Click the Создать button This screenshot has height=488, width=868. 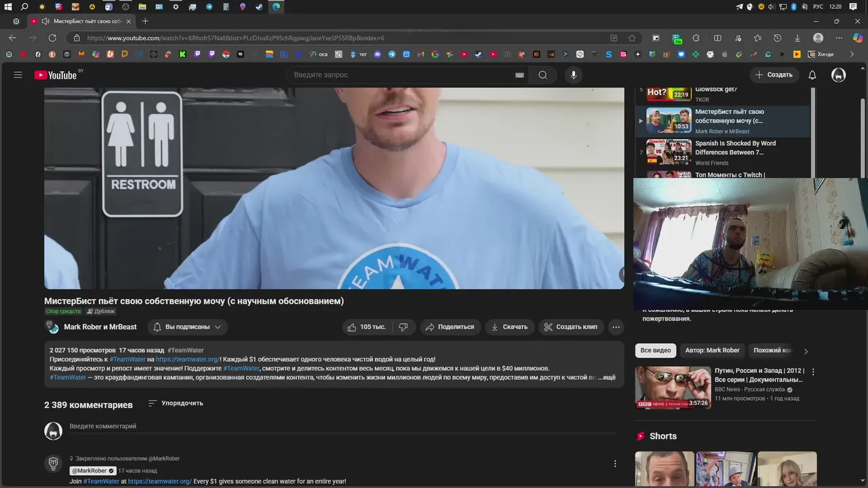[x=774, y=75]
